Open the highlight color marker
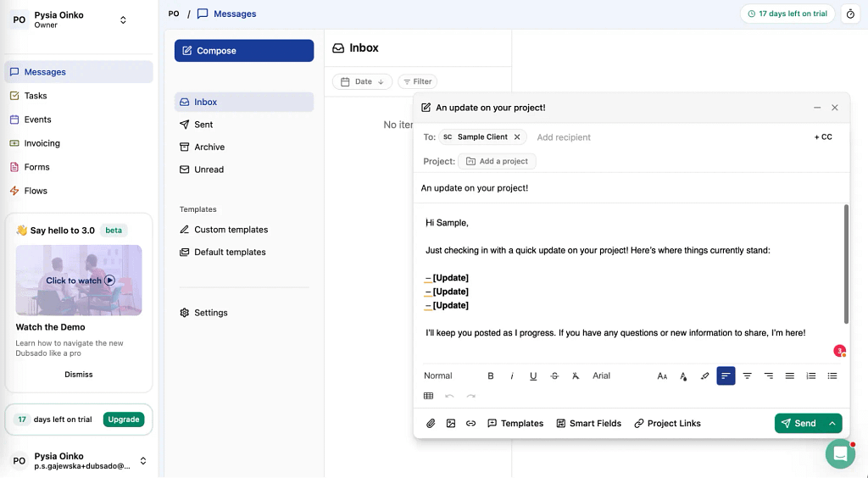This screenshot has width=868, height=478. [704, 375]
